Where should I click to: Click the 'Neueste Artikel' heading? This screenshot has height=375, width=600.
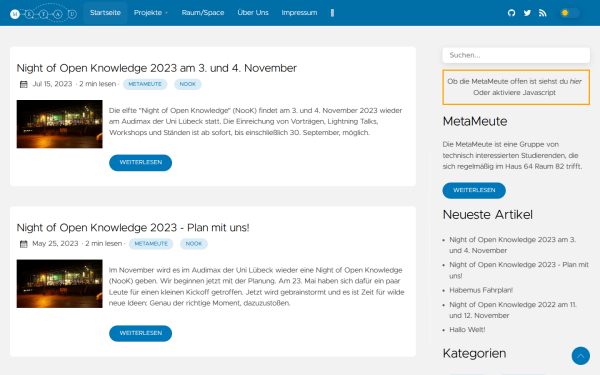pos(488,215)
